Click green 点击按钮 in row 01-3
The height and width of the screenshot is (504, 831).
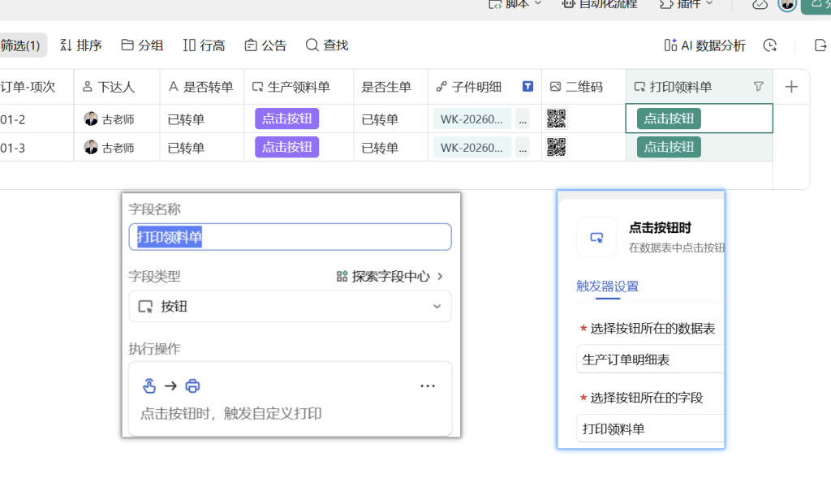[669, 148]
